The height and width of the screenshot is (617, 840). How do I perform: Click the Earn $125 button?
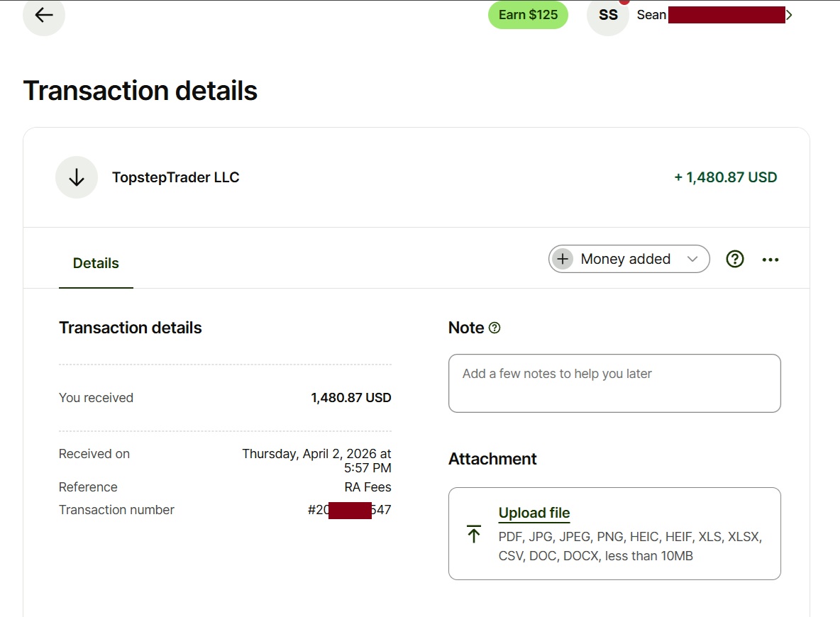[x=528, y=15]
